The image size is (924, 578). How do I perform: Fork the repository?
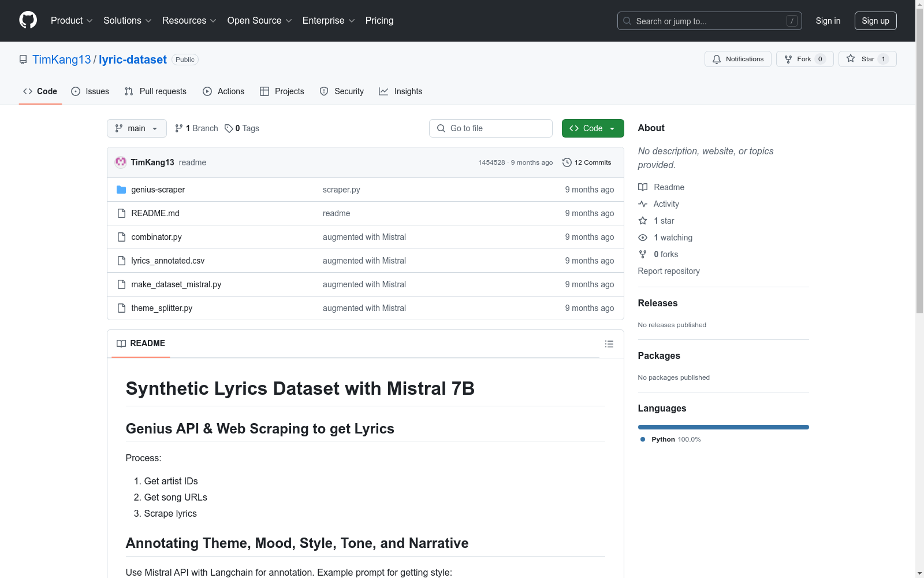(804, 59)
